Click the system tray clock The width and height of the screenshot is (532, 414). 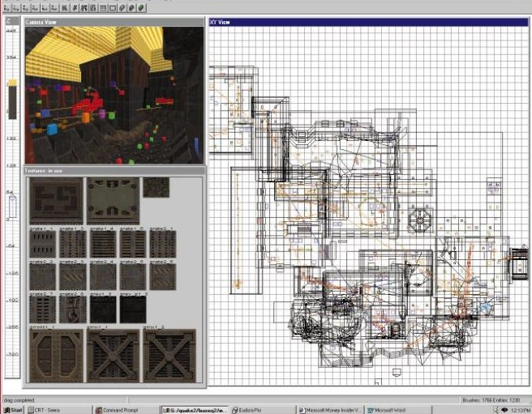(521, 410)
